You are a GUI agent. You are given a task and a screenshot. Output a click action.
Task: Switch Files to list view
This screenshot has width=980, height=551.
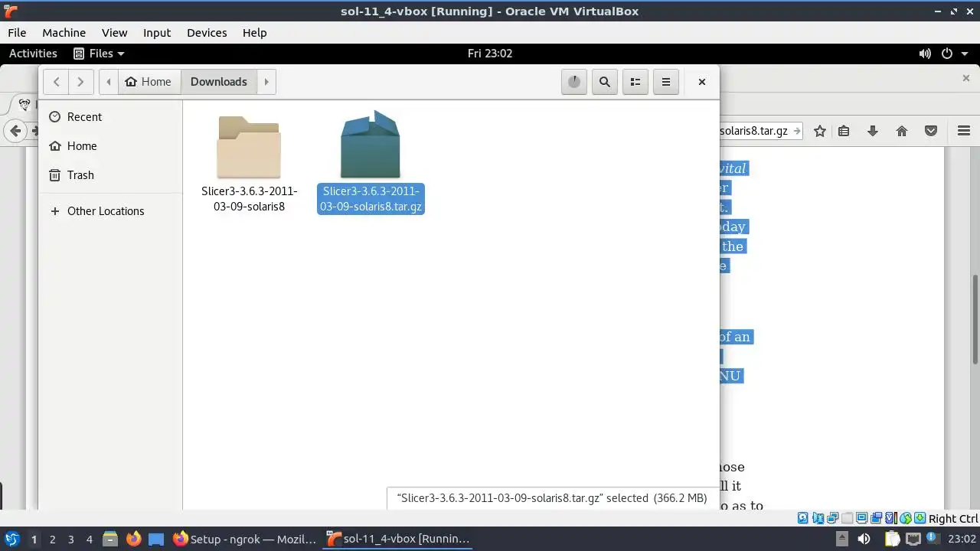[635, 82]
